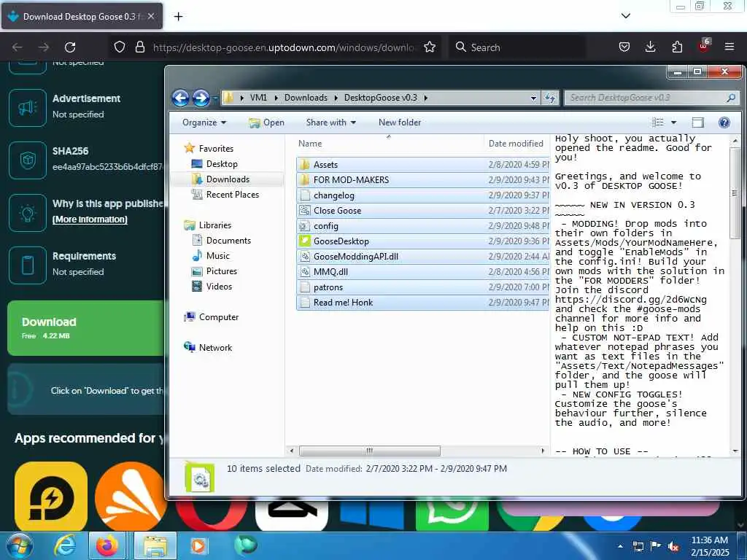
Task: Go forward in Explorer window navigation
Action: coord(201,98)
